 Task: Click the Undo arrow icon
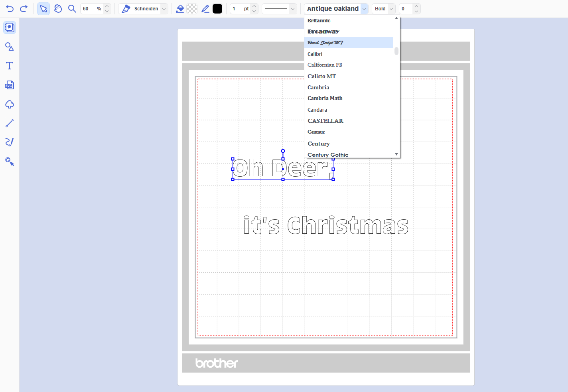(x=10, y=9)
